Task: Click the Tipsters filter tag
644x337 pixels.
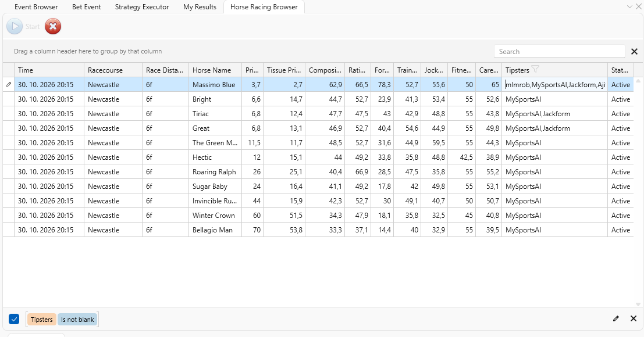Action: click(41, 320)
